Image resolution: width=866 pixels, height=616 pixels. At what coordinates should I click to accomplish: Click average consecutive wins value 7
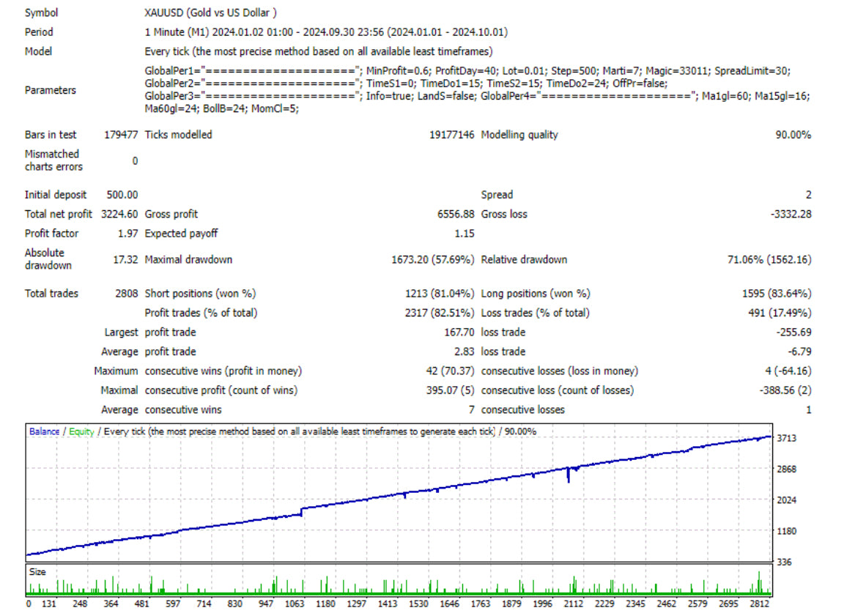tap(471, 409)
